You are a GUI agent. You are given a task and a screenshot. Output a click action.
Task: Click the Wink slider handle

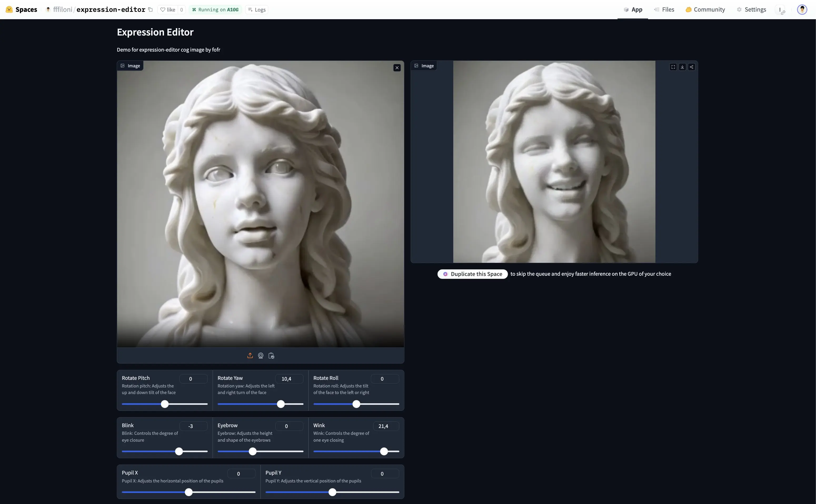point(384,451)
